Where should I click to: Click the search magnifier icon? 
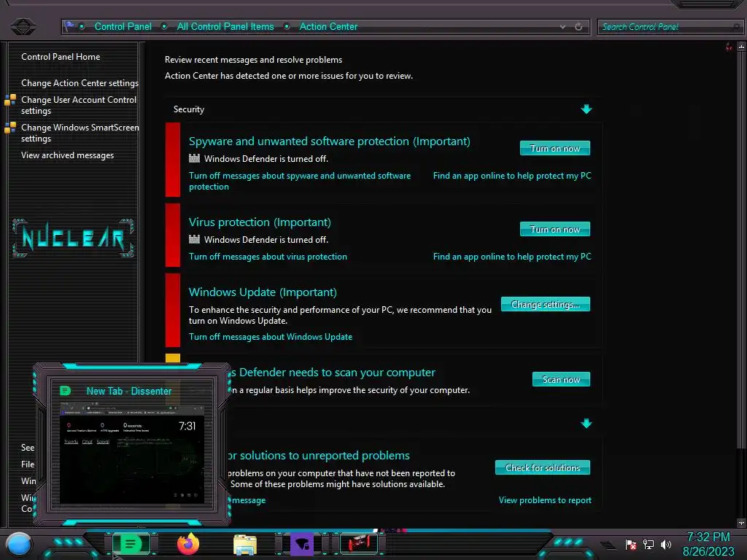pos(738,27)
